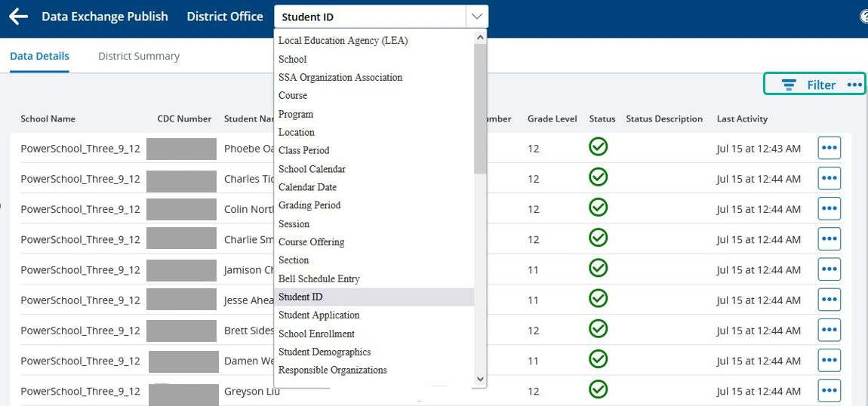Choose School Enrollment in the dropdown list
Screen dimensions: 868x406
[x=316, y=334]
